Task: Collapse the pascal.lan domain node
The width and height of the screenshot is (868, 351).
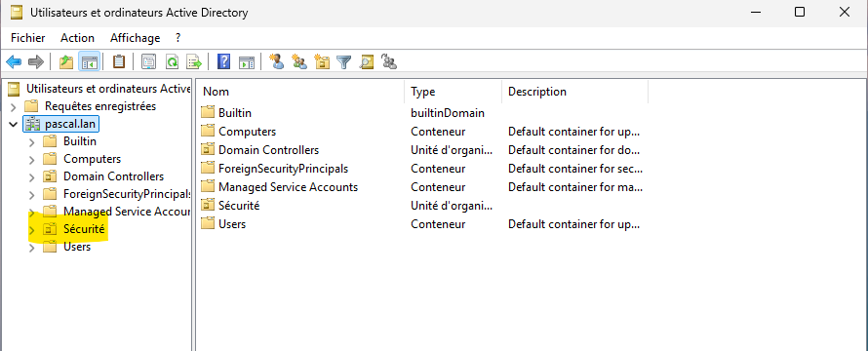Action: 14,124
